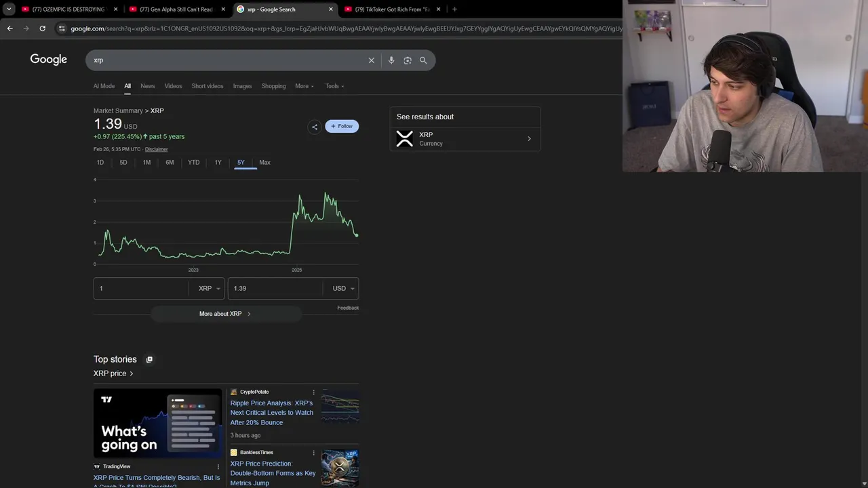Expand the Tools dropdown
The image size is (868, 488).
(x=334, y=86)
